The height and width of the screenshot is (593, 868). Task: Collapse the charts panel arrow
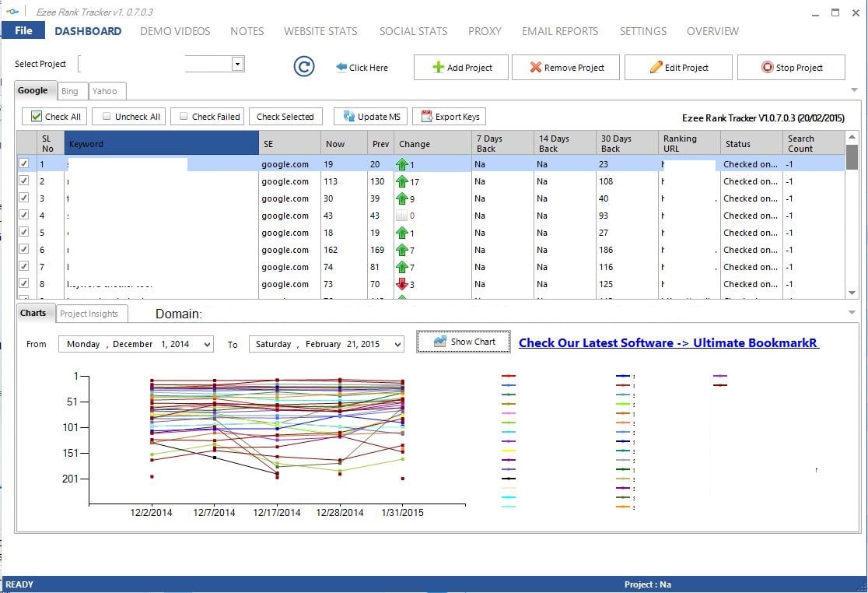[x=852, y=313]
